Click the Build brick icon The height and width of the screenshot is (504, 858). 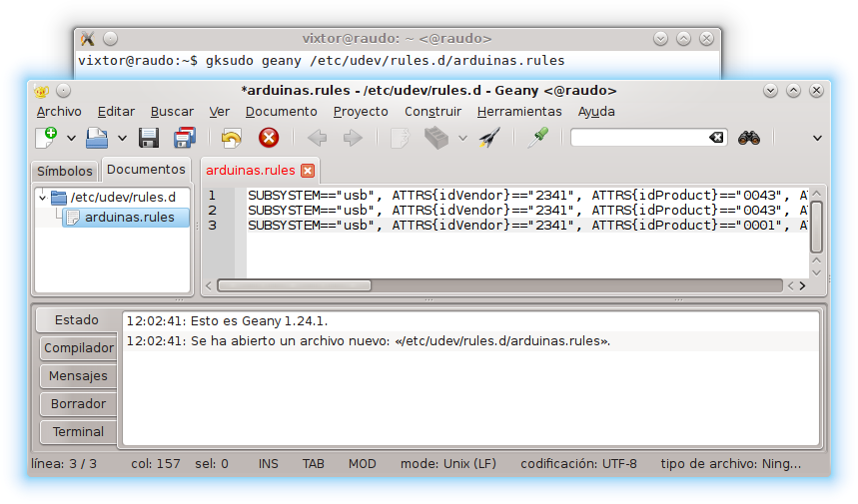point(436,138)
